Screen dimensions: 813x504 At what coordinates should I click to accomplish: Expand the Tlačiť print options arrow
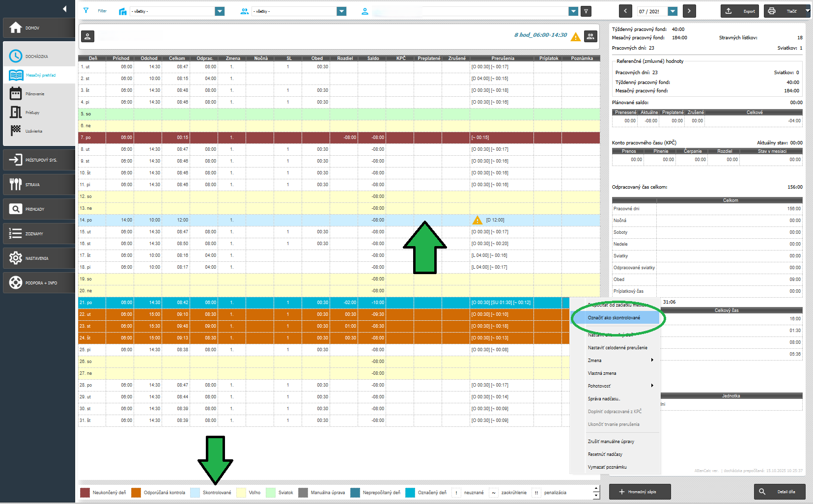(x=807, y=11)
